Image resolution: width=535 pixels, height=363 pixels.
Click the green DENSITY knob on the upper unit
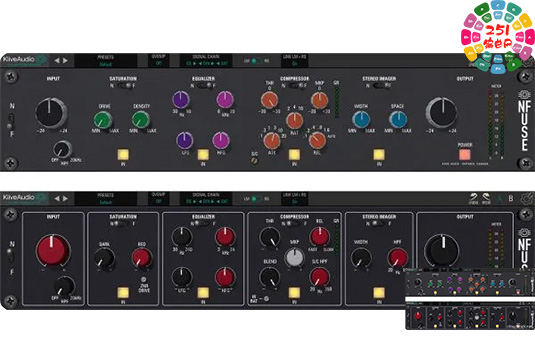click(x=141, y=120)
